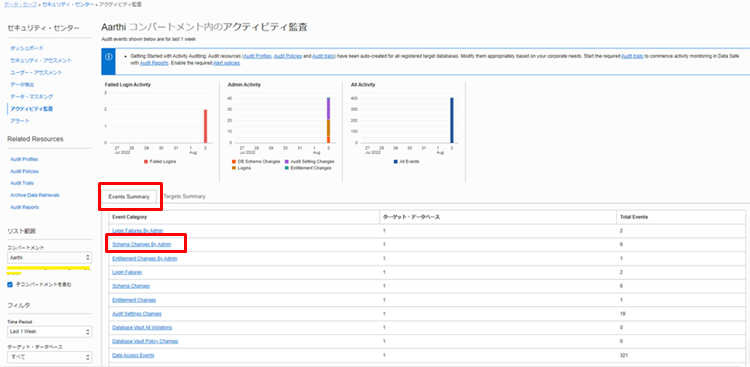This screenshot has height=367, width=750.
Task: Open データ・マスキング in the sidebar
Action: 32,97
